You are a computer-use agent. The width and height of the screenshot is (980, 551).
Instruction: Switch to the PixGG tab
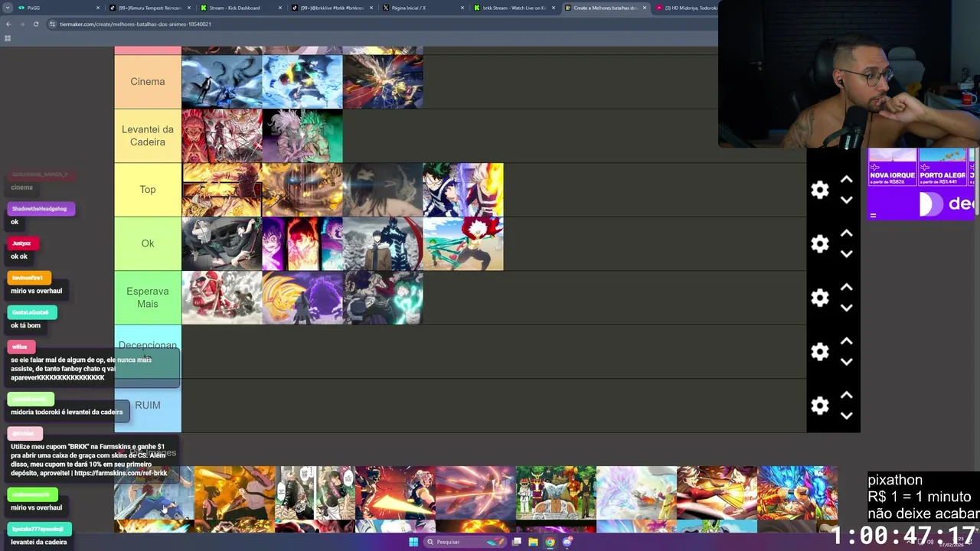click(57, 8)
